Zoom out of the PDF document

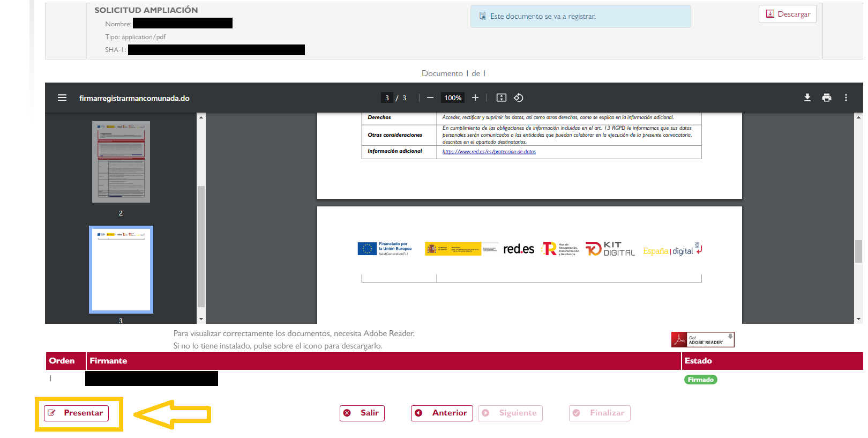click(x=430, y=98)
